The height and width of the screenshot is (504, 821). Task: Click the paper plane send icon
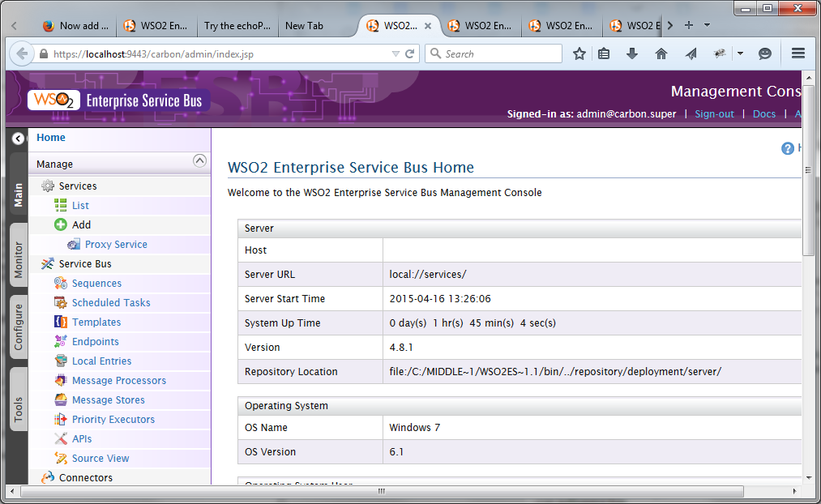click(x=691, y=53)
